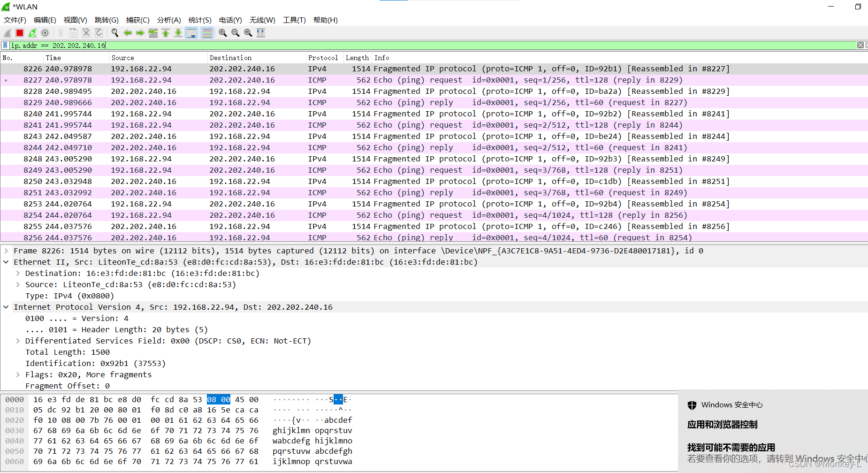Click Windows 安全中心 notification title
This screenshot has height=473, width=868.
(732, 405)
